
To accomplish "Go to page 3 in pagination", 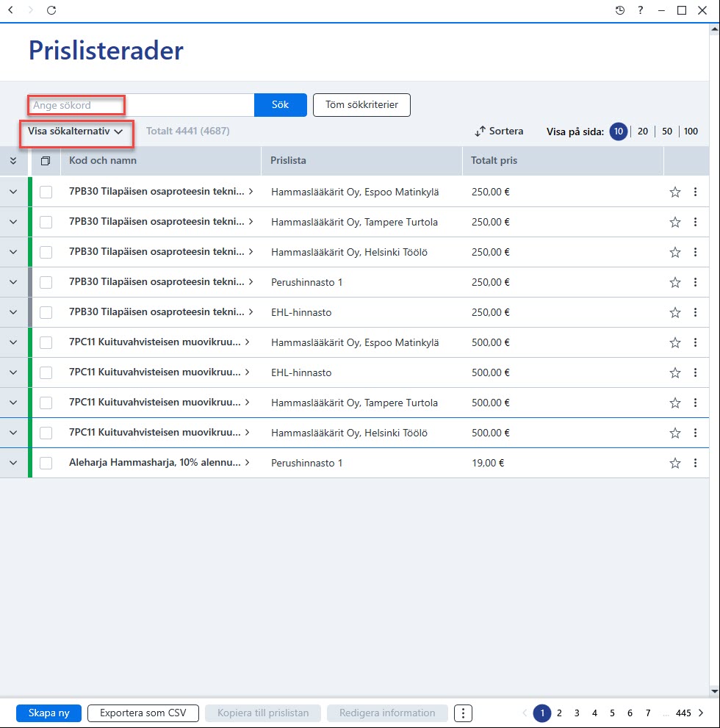I will tap(577, 713).
